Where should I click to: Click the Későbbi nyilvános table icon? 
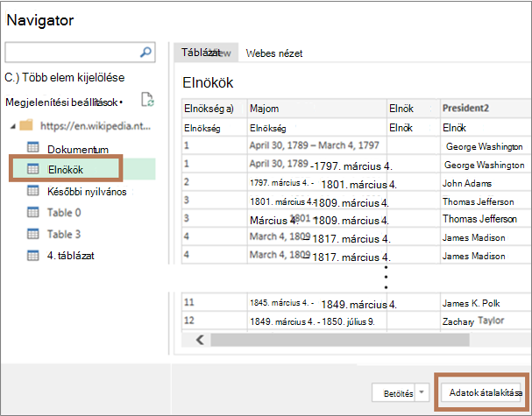pos(33,191)
